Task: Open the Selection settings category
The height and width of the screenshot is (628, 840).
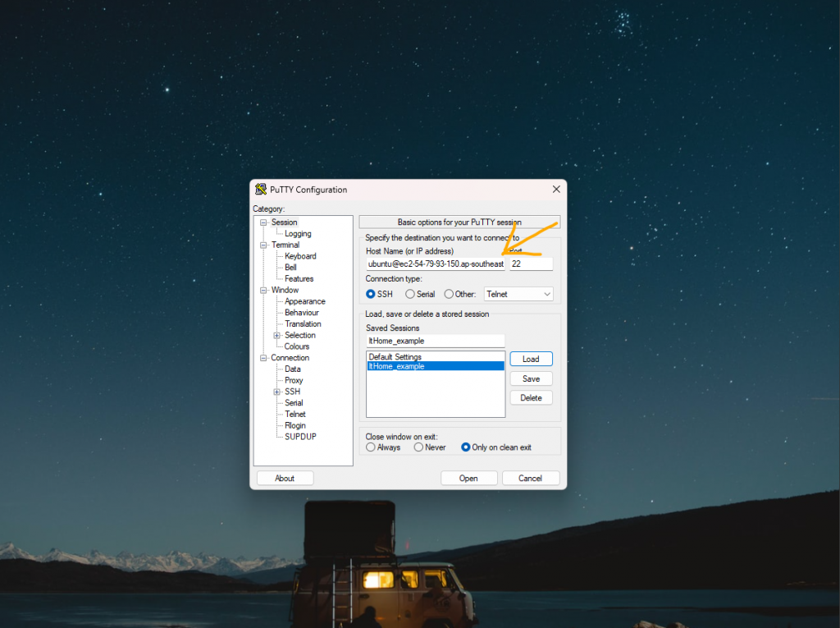Action: [300, 335]
